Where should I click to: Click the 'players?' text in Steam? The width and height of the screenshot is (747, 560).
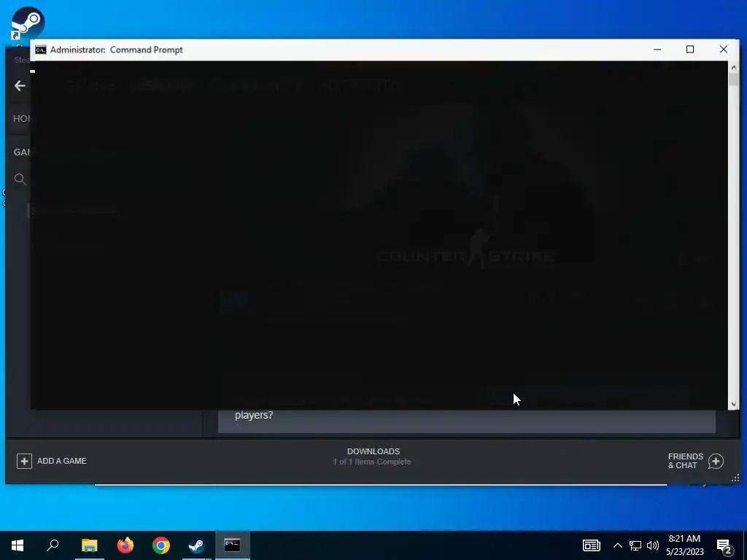click(x=254, y=415)
